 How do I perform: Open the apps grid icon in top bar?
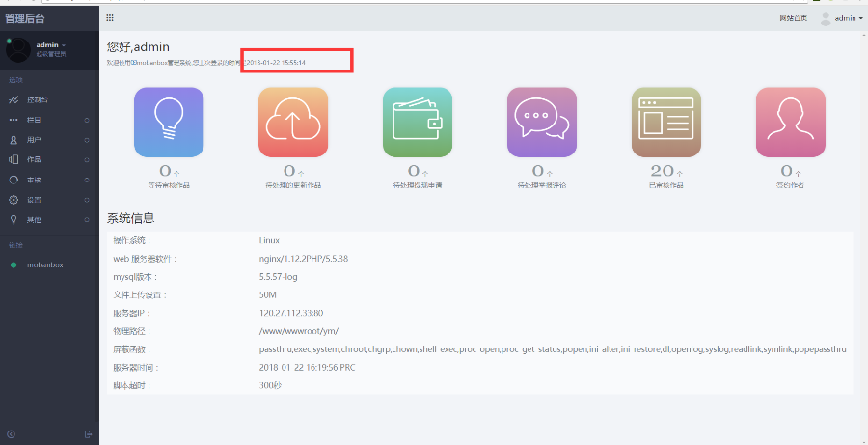110,18
